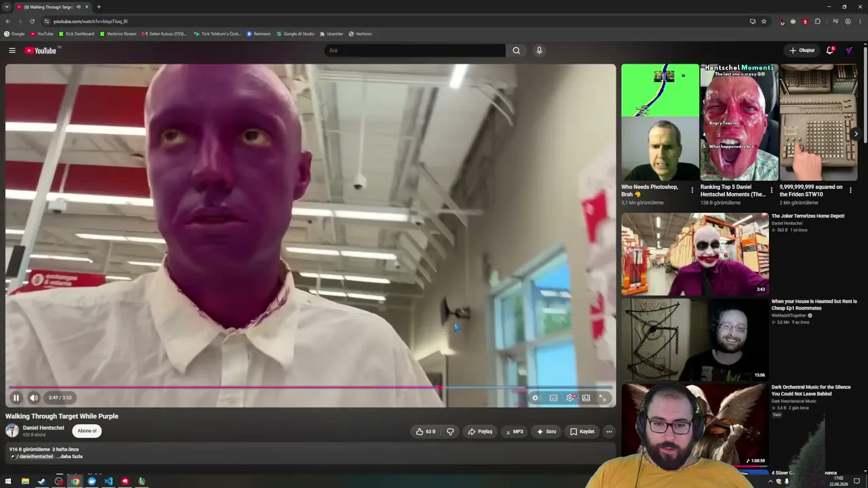Open the Daniel Hentschel channel name link
Viewport: 868px width, 488px height.
(x=43, y=428)
